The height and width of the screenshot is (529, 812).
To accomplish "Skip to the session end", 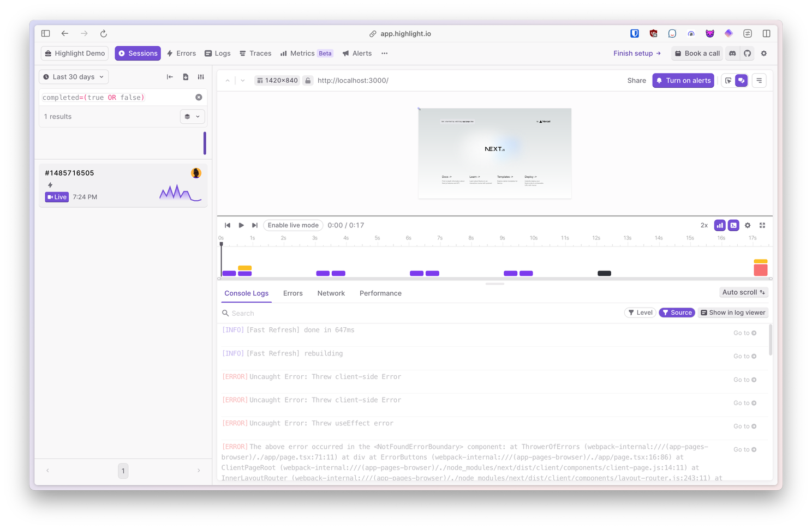I will [255, 225].
